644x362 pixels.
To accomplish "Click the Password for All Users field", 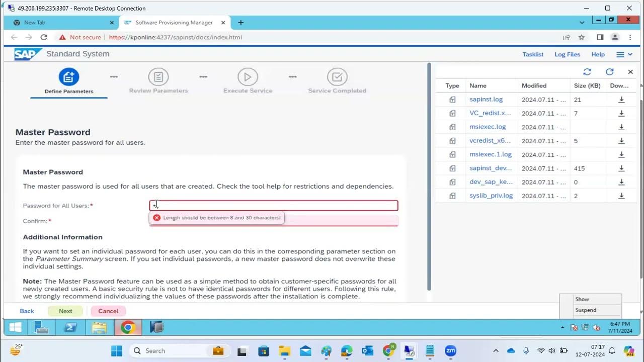I will 274,206.
